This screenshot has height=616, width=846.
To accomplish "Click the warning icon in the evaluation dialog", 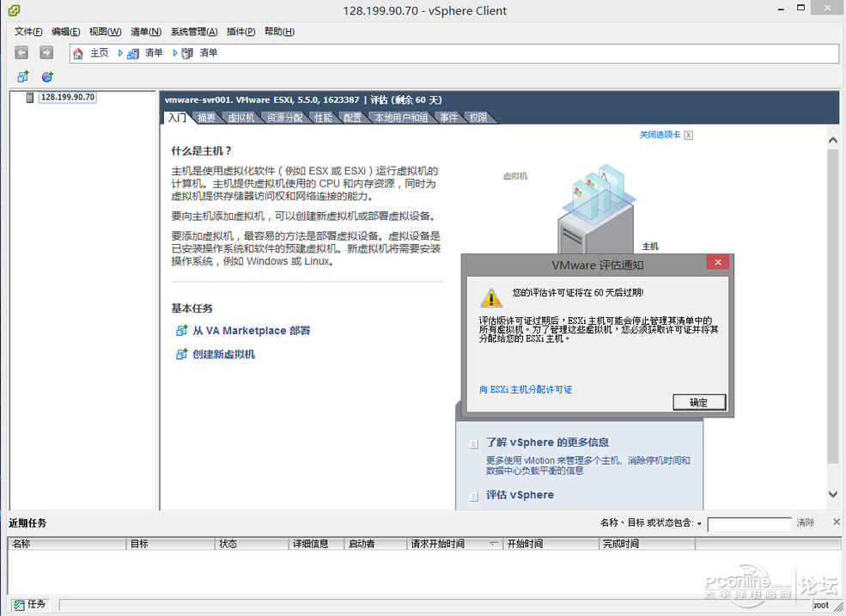I will 491,297.
